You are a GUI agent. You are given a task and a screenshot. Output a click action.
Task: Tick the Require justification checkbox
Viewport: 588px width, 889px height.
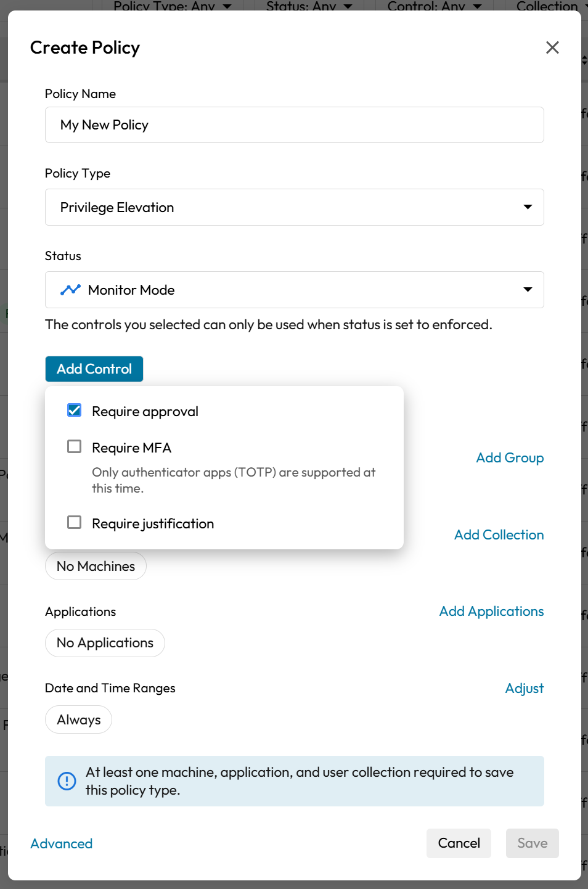(75, 523)
